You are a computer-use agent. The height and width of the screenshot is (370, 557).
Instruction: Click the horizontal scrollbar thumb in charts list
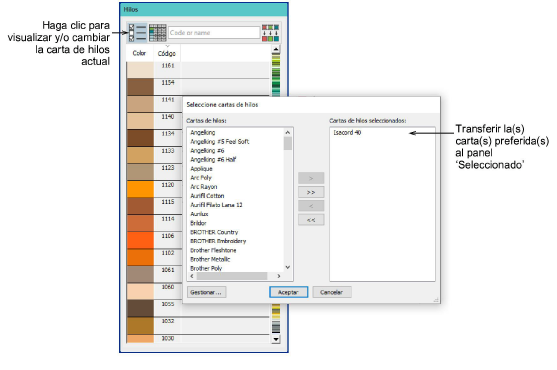(x=232, y=276)
